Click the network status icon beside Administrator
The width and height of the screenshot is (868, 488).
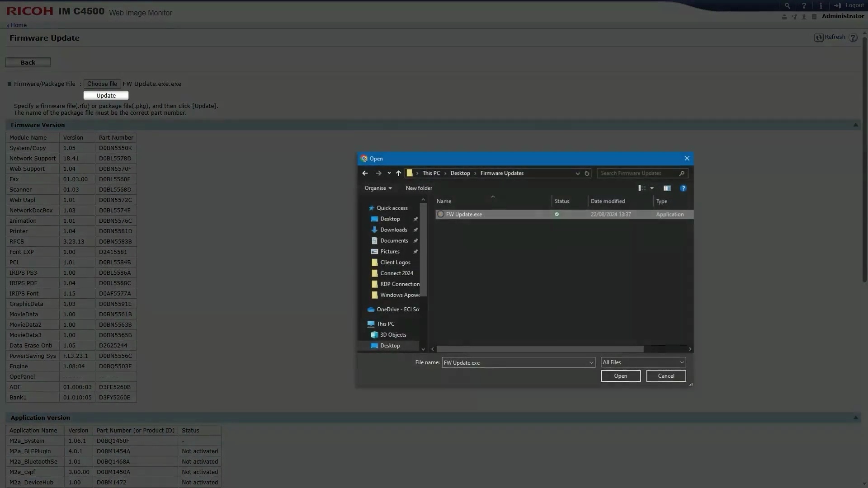794,17
